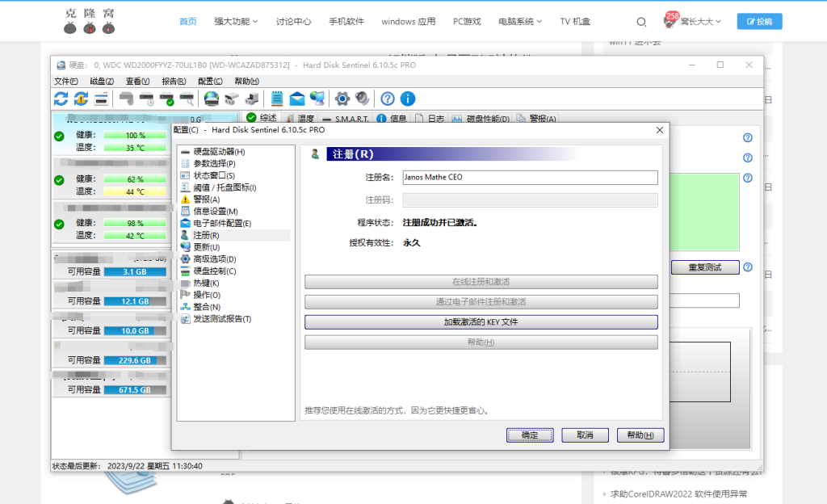
Task: Click the website search magnifier icon
Action: 641,22
